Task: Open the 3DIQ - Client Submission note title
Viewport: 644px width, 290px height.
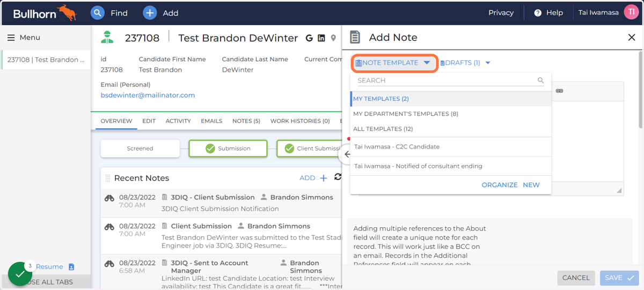Action: [213, 197]
